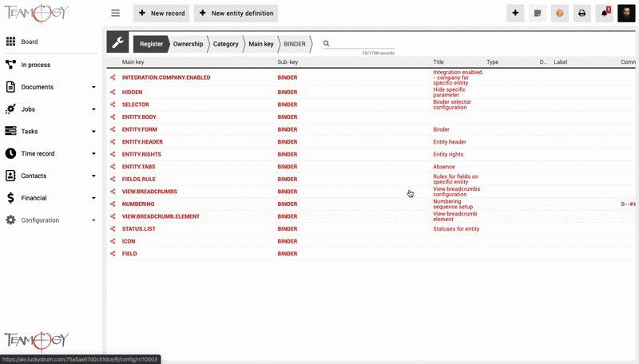Click the plus icon in top-right toolbar
The width and height of the screenshot is (639, 364).
(515, 14)
